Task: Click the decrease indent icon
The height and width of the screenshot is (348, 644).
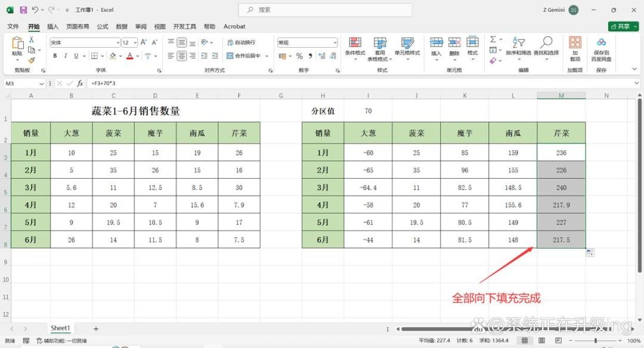Action: coord(204,56)
